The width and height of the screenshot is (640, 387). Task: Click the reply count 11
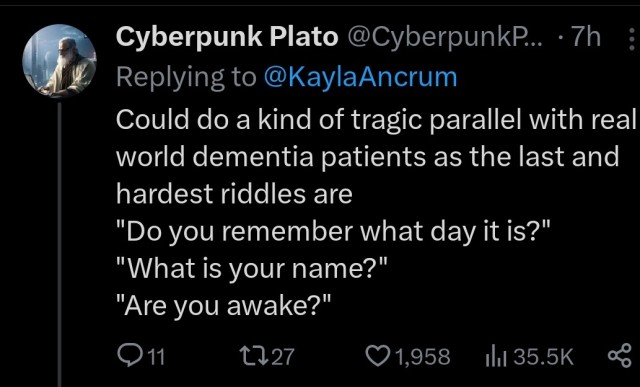click(x=156, y=357)
